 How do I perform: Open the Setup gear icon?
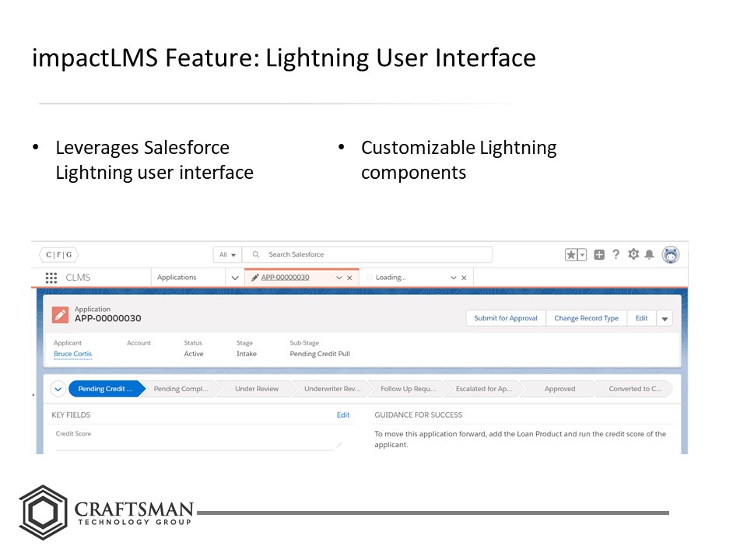(x=633, y=254)
